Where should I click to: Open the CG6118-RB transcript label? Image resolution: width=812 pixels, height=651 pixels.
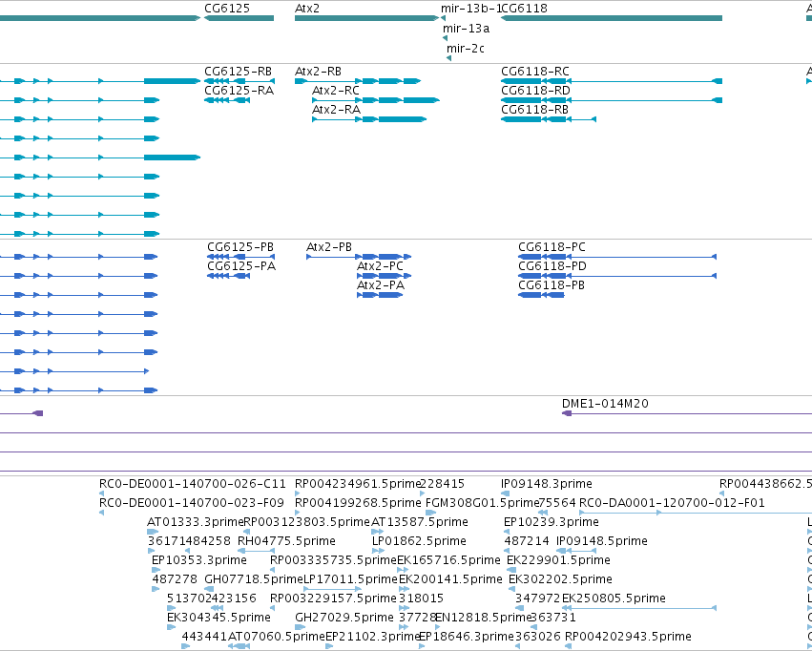pos(534,110)
